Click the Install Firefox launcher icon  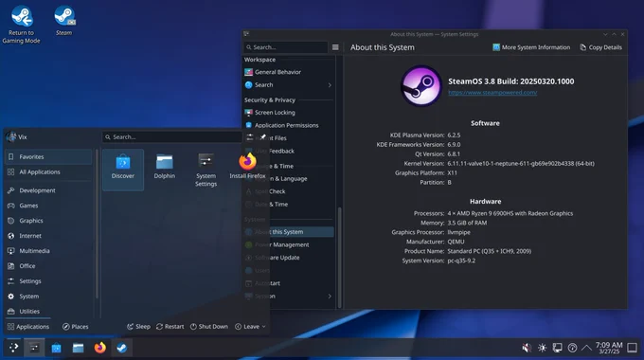[248, 161]
